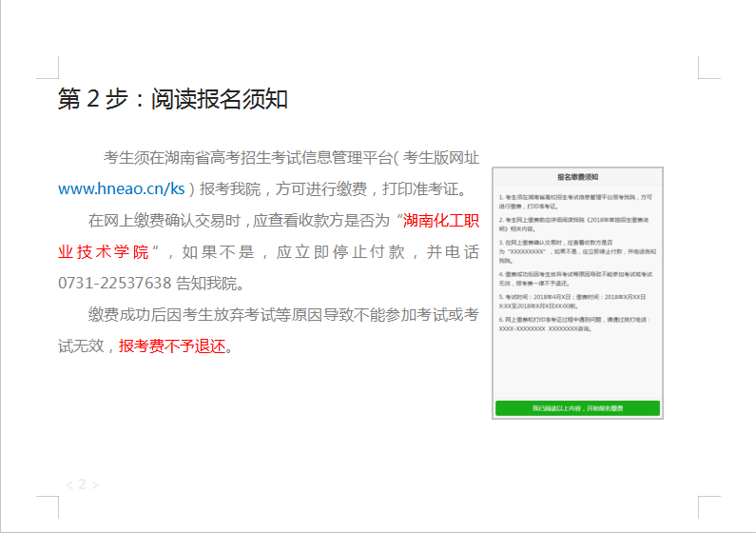Click item 6 contact phone text in image

(573, 324)
